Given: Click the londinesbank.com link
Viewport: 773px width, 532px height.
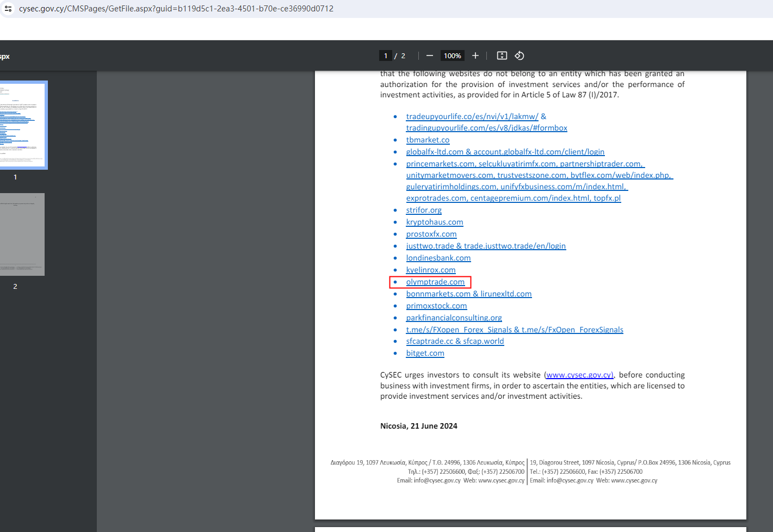Looking at the screenshot, I should pyautogui.click(x=438, y=258).
